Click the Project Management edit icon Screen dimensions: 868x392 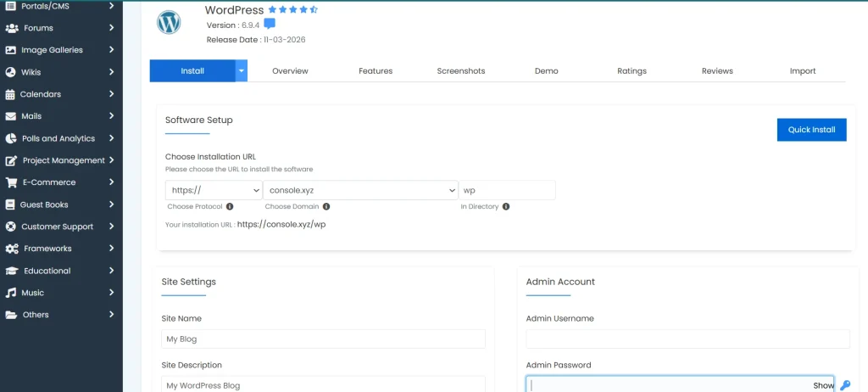click(x=11, y=161)
